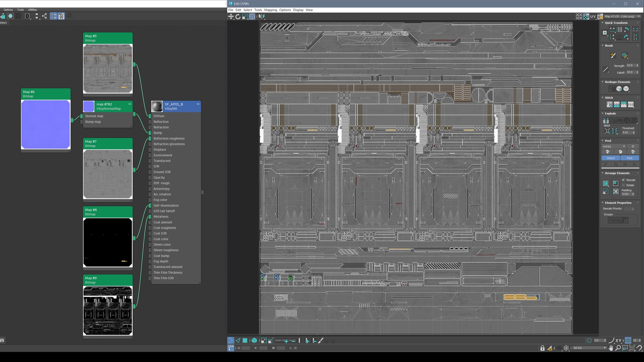Screen dimensions: 644x362
Task: Click the Map #8 black bitmap thumbnail
Action: click(x=108, y=243)
